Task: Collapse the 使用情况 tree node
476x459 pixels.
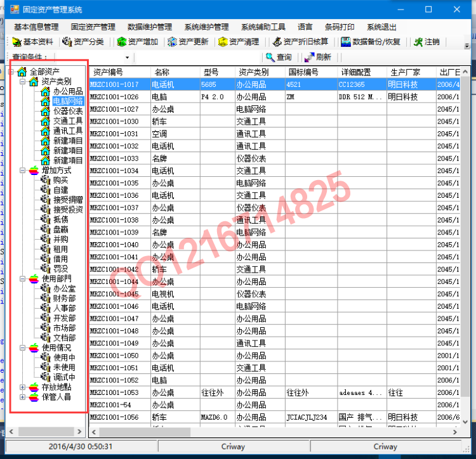Action: [x=22, y=347]
